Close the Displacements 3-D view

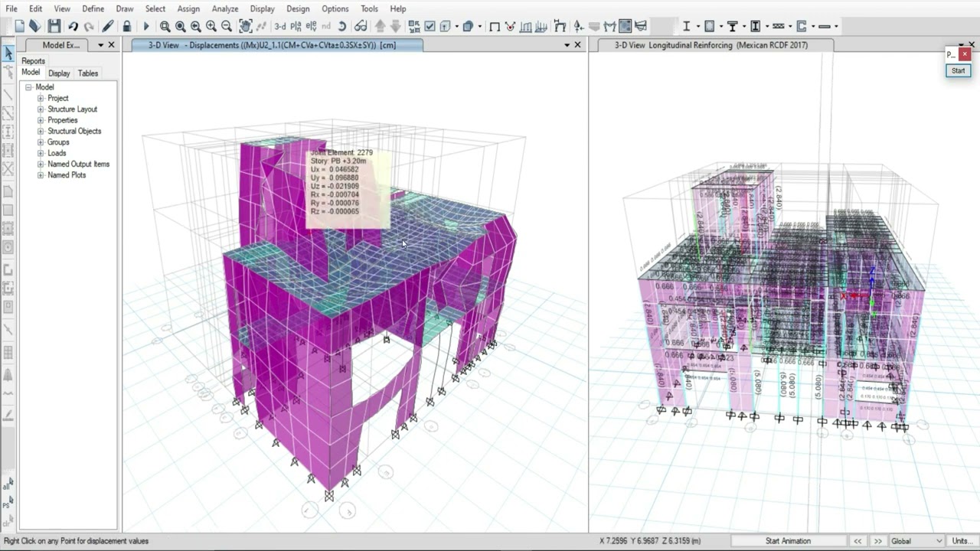pyautogui.click(x=578, y=45)
